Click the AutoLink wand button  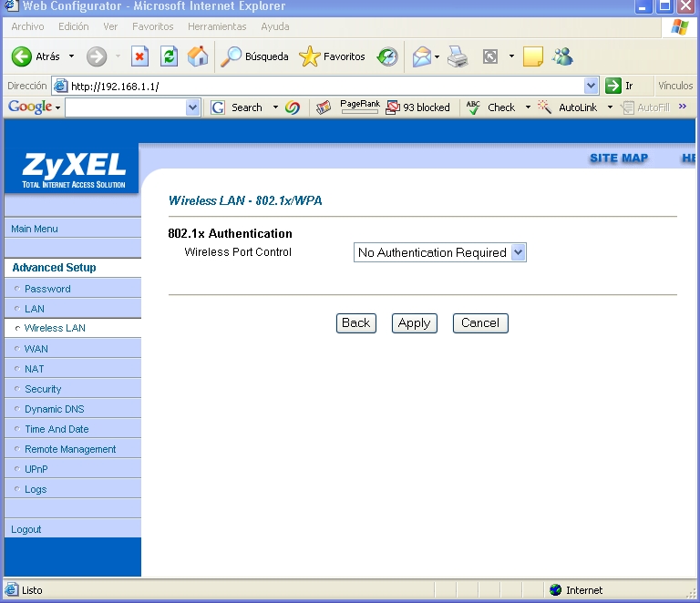pos(567,107)
